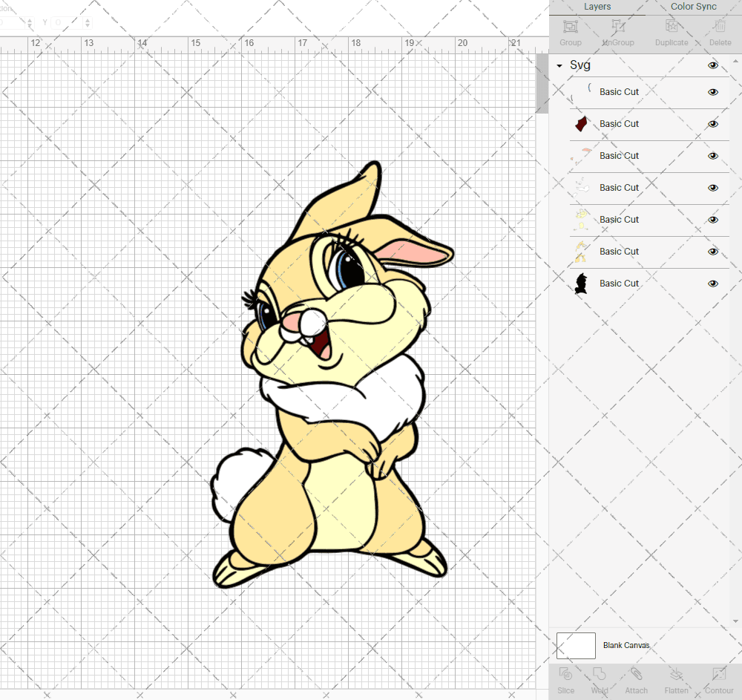Click the layers panel scroll-down arrow
742x700 pixels.
(735, 621)
